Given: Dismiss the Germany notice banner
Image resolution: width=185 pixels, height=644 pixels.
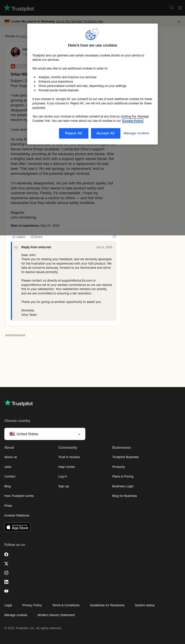Looking at the screenshot, I should 179,22.
